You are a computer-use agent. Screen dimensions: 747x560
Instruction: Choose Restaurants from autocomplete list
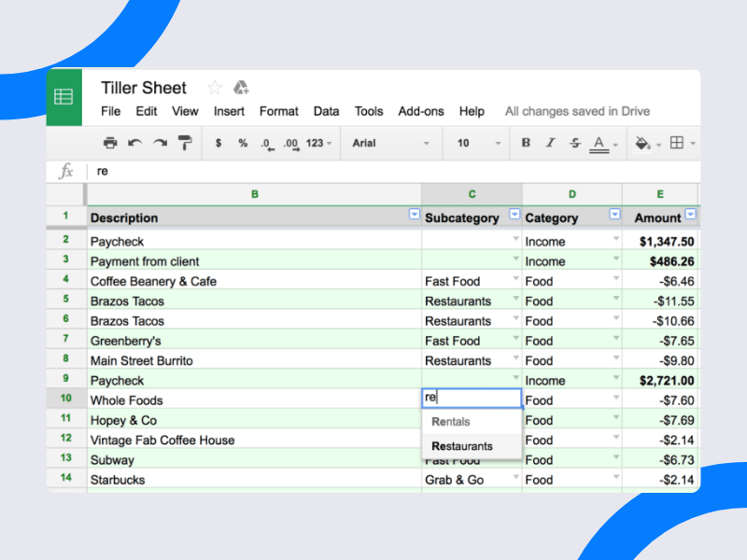pyautogui.click(x=472, y=446)
